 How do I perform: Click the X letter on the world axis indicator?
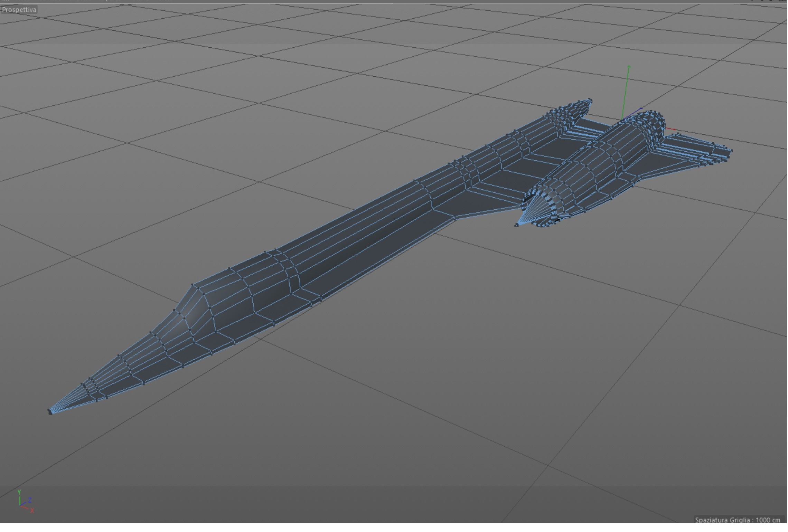[32, 511]
